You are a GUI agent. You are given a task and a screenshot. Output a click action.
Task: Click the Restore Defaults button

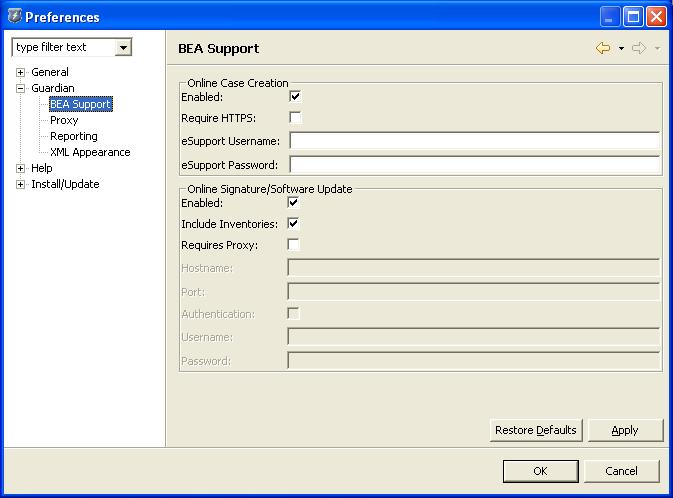(x=536, y=430)
